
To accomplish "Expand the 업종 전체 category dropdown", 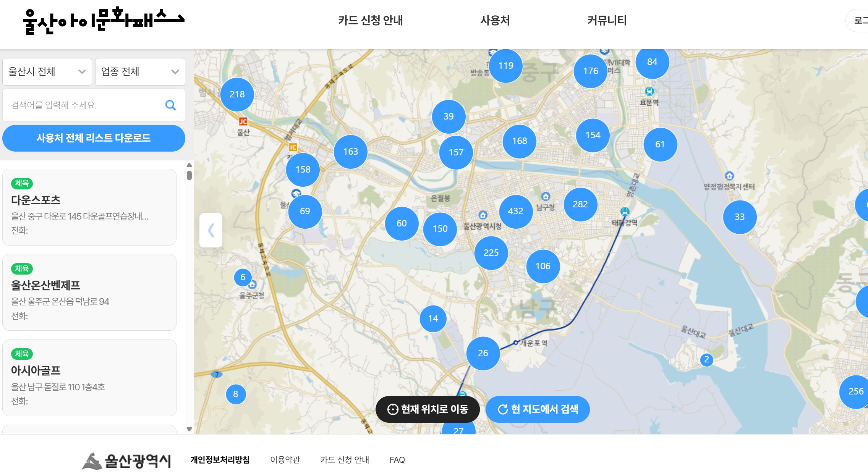I will 140,72.
